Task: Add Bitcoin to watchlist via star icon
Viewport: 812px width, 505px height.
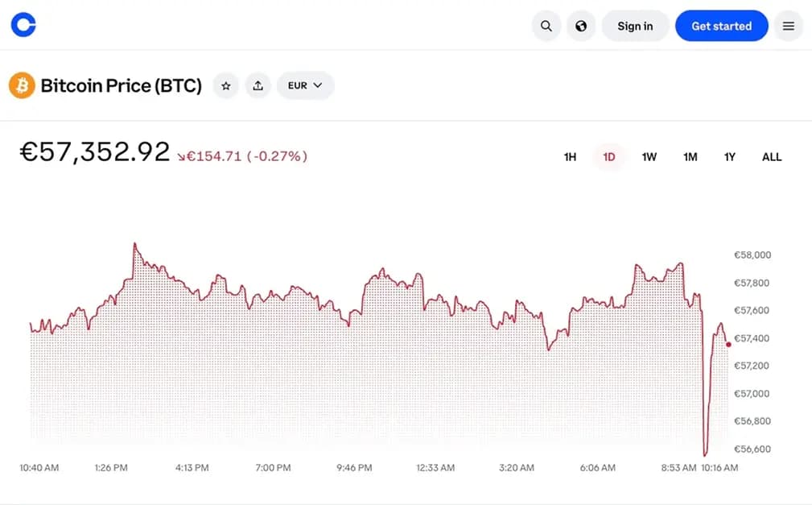Action: point(225,85)
